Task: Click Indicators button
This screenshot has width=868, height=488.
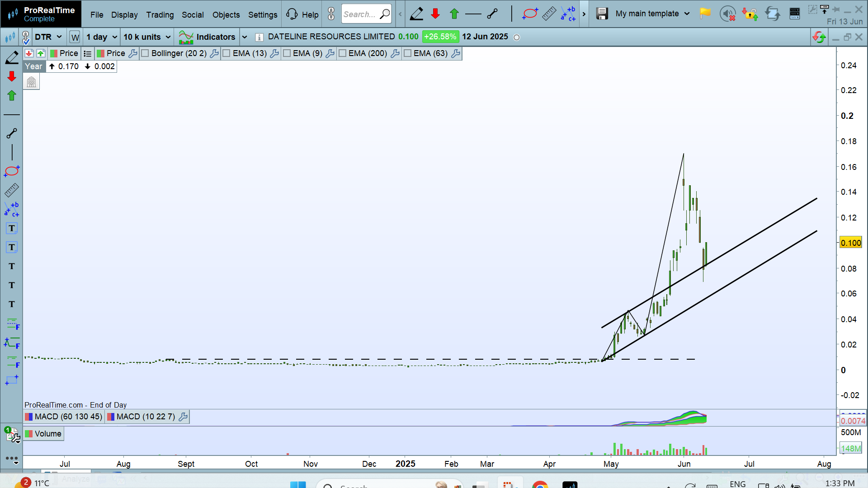Action: (207, 37)
